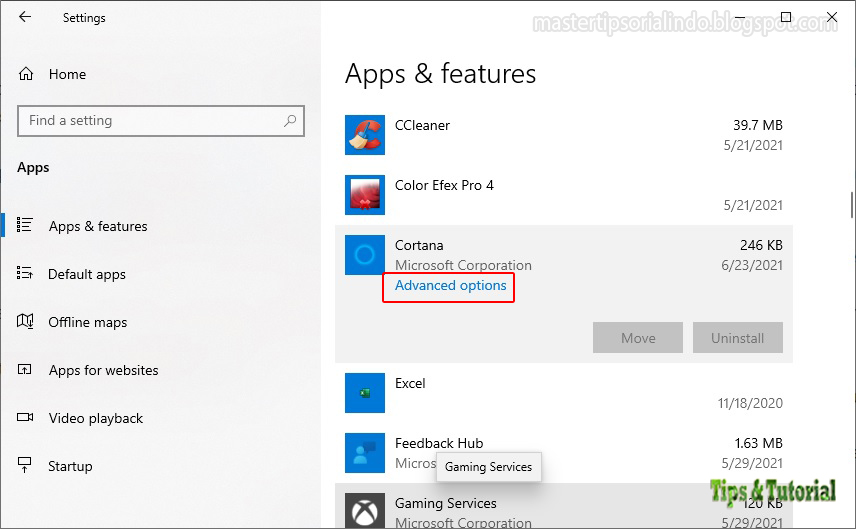
Task: Open Home in the sidebar
Action: tap(67, 74)
